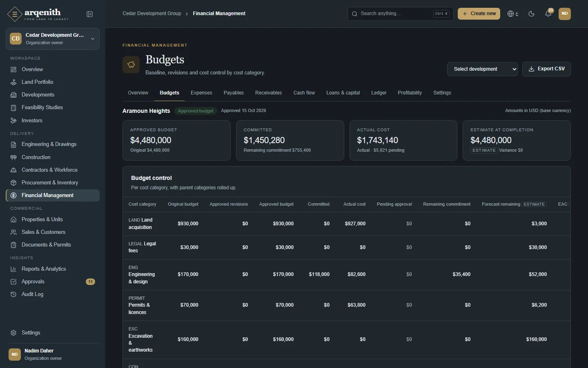Open Properties & Units icon

coord(13,220)
